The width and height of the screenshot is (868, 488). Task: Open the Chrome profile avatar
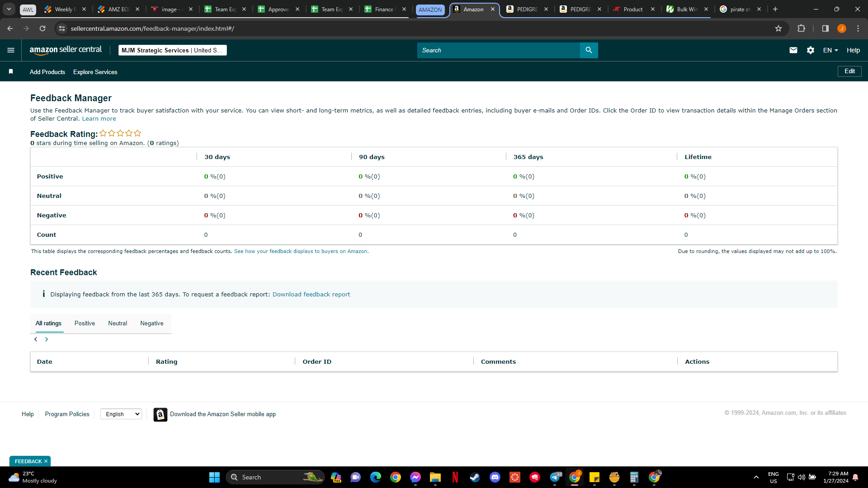(x=842, y=28)
